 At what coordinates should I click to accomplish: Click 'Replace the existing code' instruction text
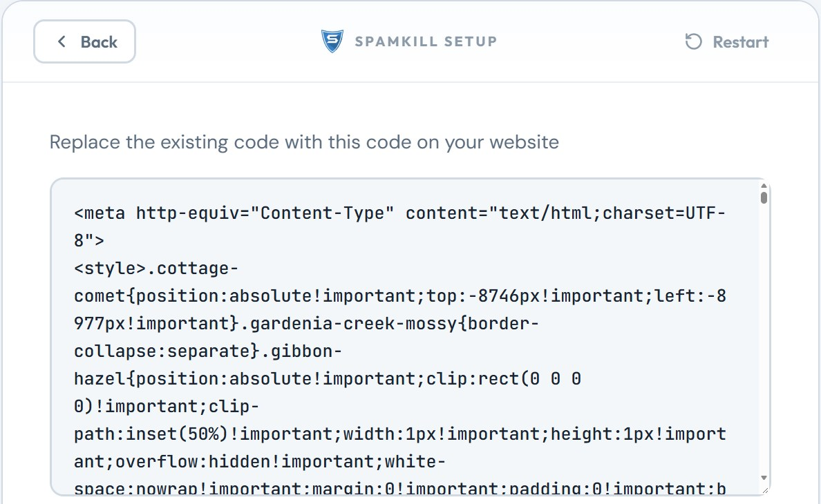pyautogui.click(x=304, y=142)
